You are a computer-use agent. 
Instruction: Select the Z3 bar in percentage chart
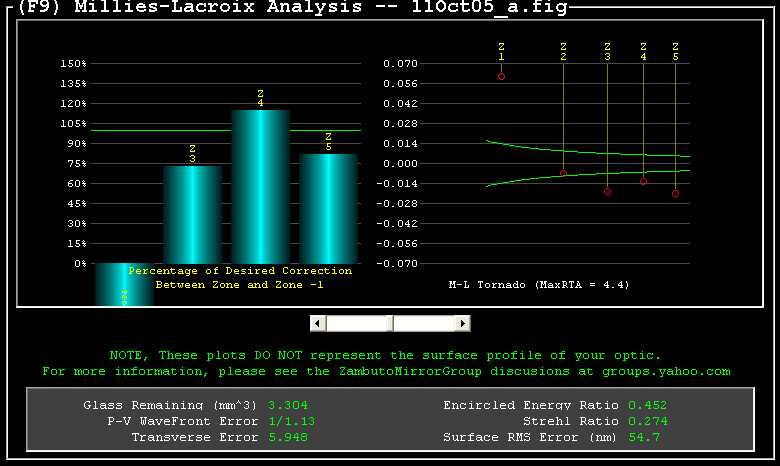click(192, 214)
